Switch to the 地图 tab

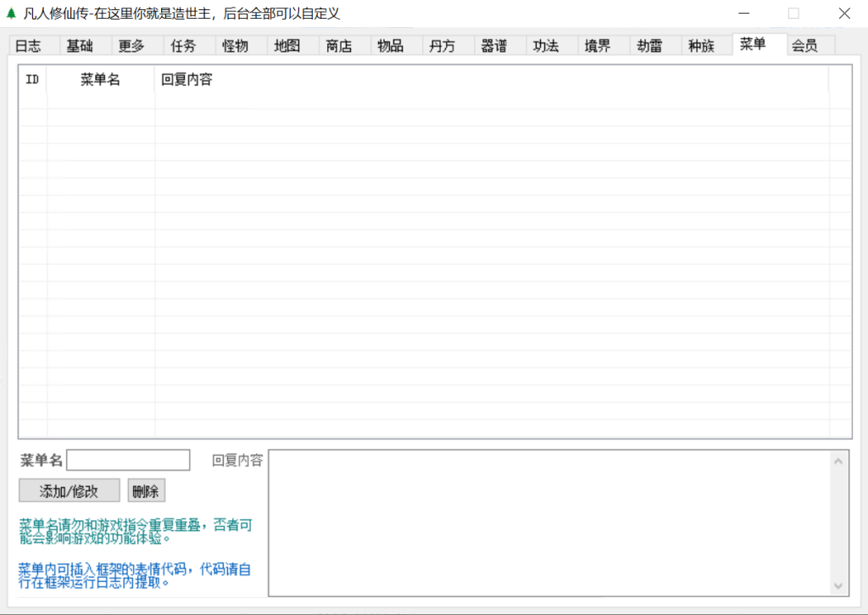pyautogui.click(x=287, y=47)
